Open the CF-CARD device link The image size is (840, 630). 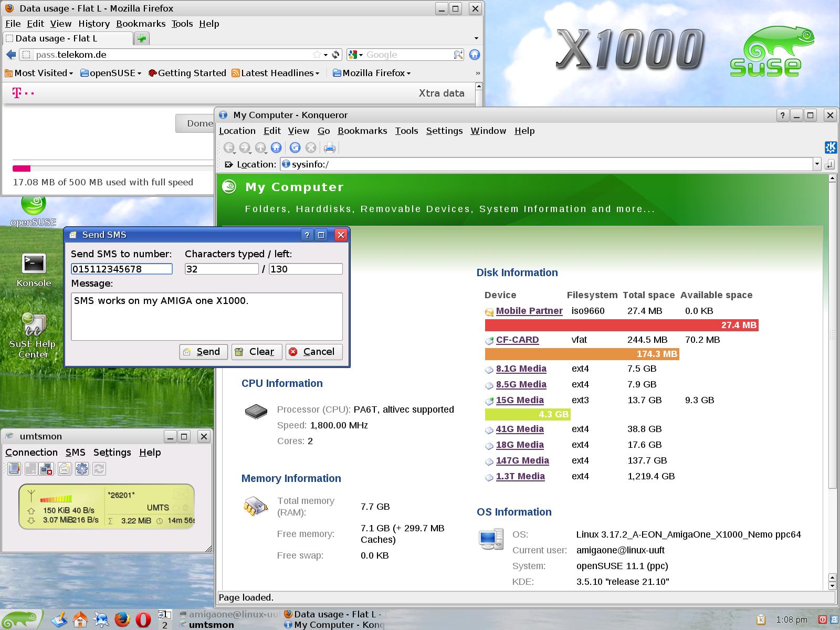[517, 340]
